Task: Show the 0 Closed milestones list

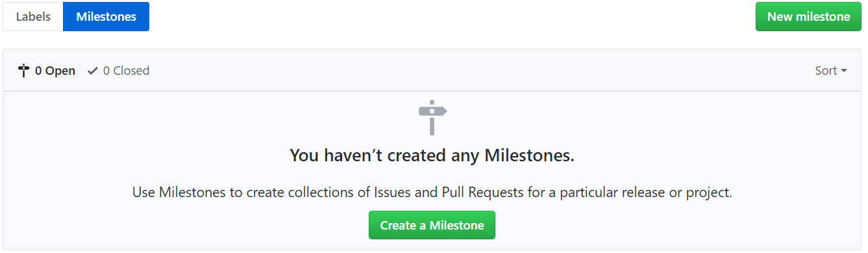Action: pos(119,71)
